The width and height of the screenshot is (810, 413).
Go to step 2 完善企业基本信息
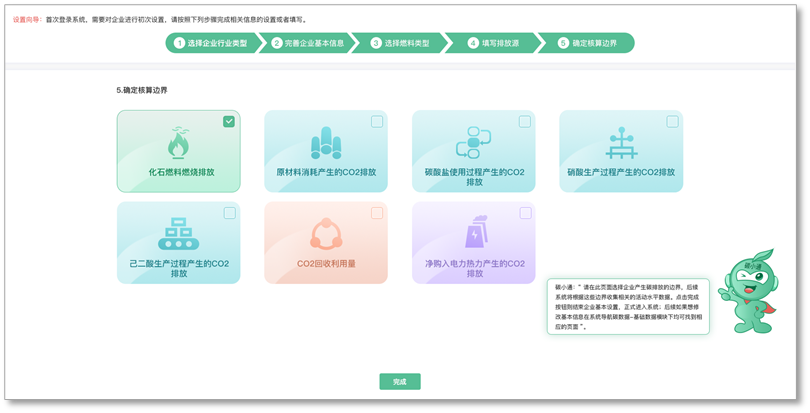[308, 43]
